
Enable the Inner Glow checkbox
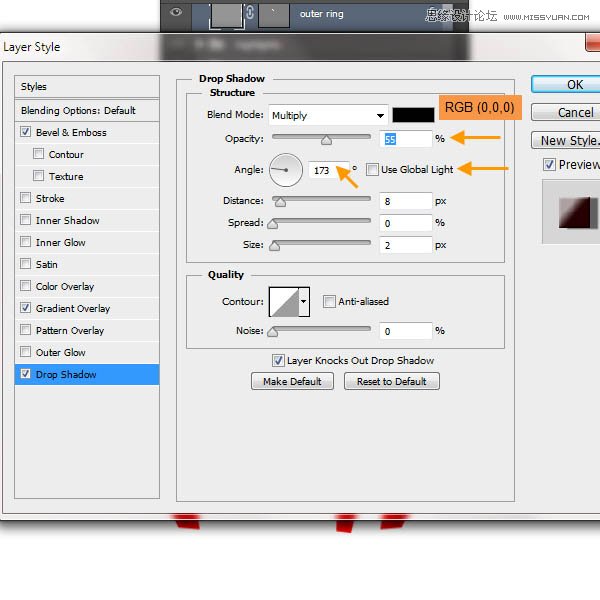point(26,242)
